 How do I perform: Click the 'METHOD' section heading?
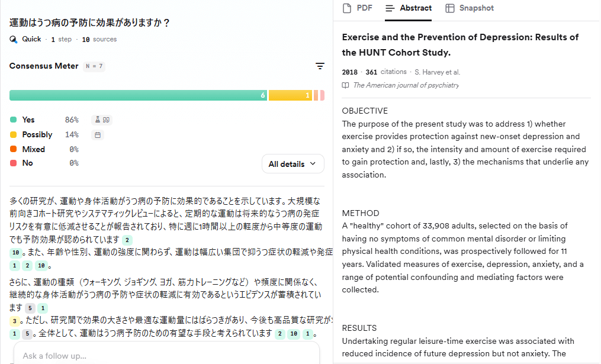[361, 213]
